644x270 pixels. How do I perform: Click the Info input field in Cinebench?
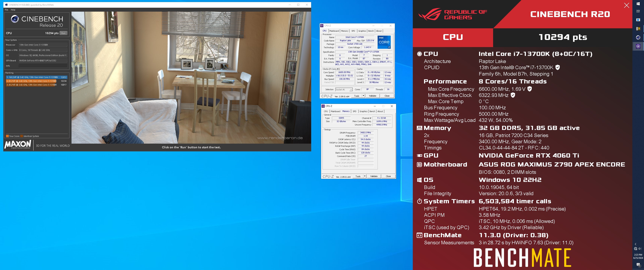pyautogui.click(x=43, y=66)
